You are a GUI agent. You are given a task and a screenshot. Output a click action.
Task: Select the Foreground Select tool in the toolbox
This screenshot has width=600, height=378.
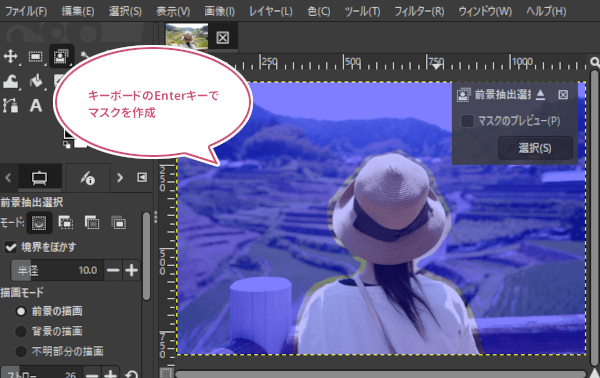tap(61, 57)
